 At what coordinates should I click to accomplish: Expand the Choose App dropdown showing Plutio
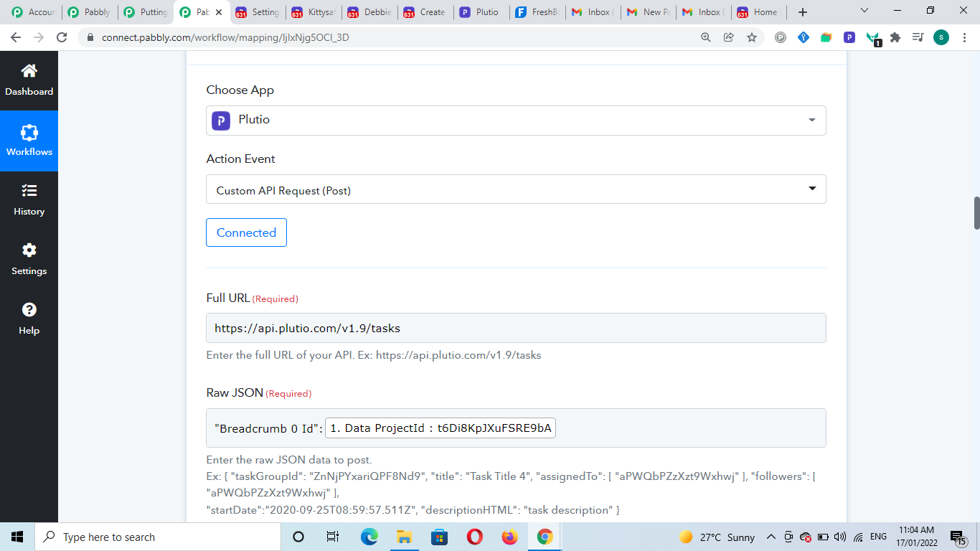tap(516, 120)
